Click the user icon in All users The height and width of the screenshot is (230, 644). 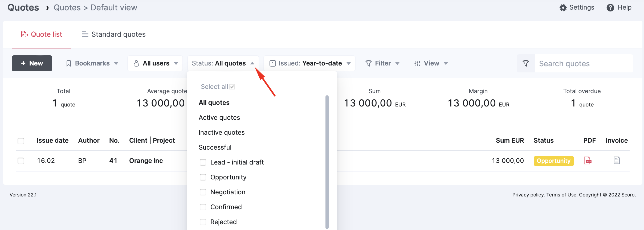pyautogui.click(x=136, y=63)
